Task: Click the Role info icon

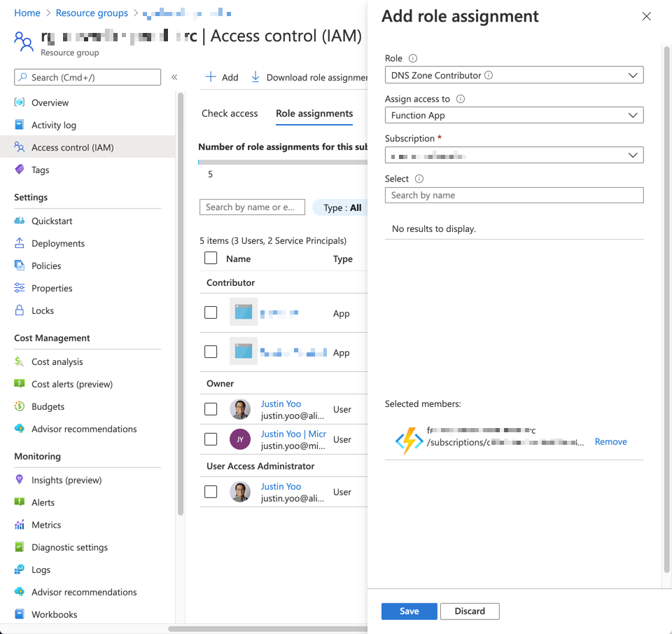Action: pyautogui.click(x=413, y=58)
